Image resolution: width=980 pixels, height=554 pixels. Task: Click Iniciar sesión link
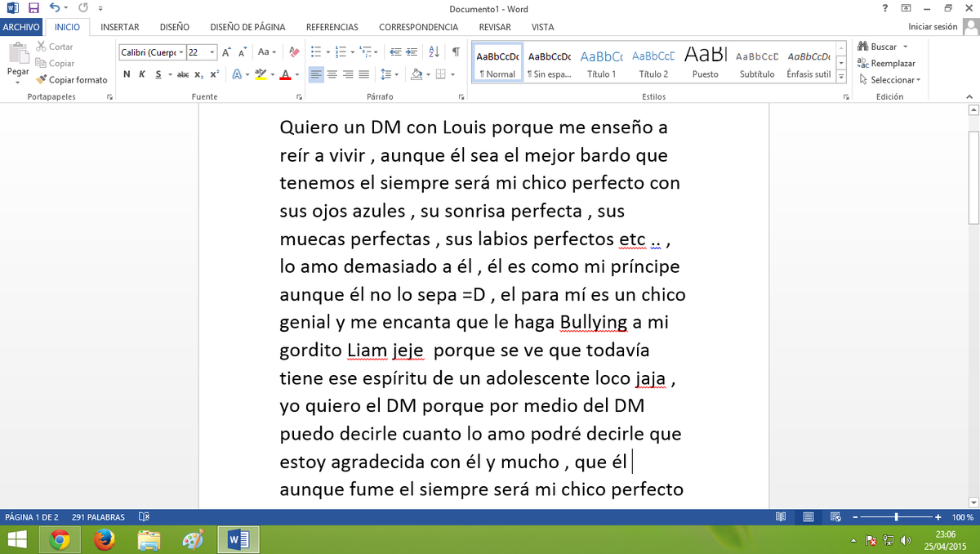[x=933, y=27]
